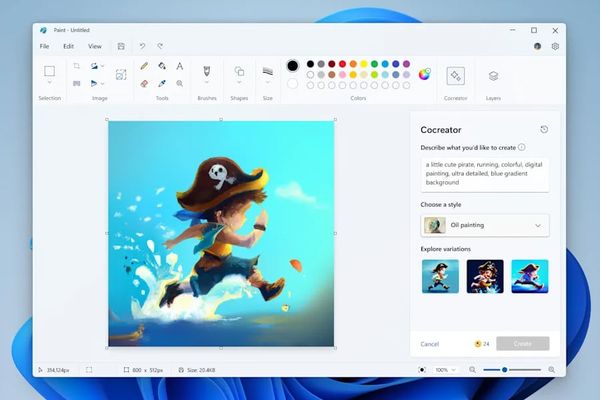Click Cancel in Cocreator panel
This screenshot has width=600, height=400.
(430, 344)
